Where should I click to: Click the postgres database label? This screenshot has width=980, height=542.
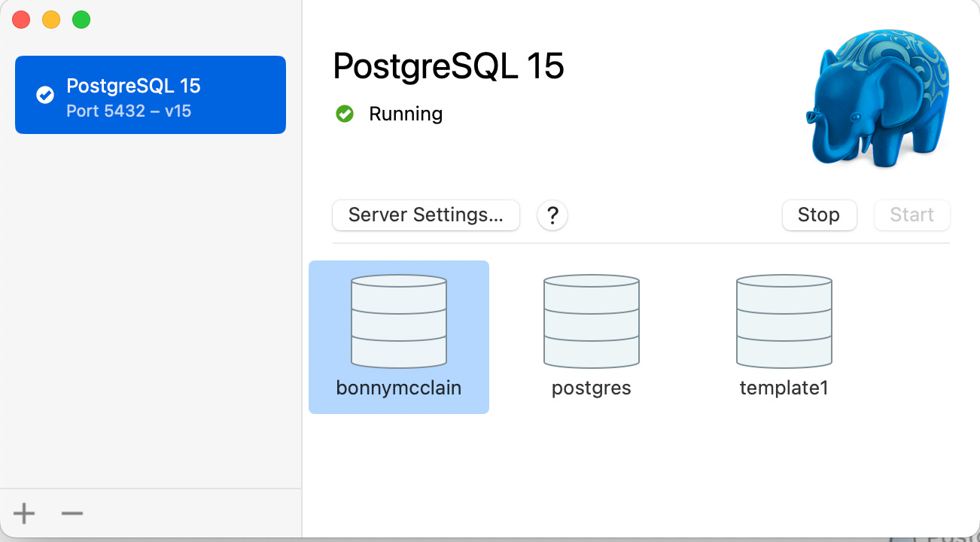[x=591, y=388]
